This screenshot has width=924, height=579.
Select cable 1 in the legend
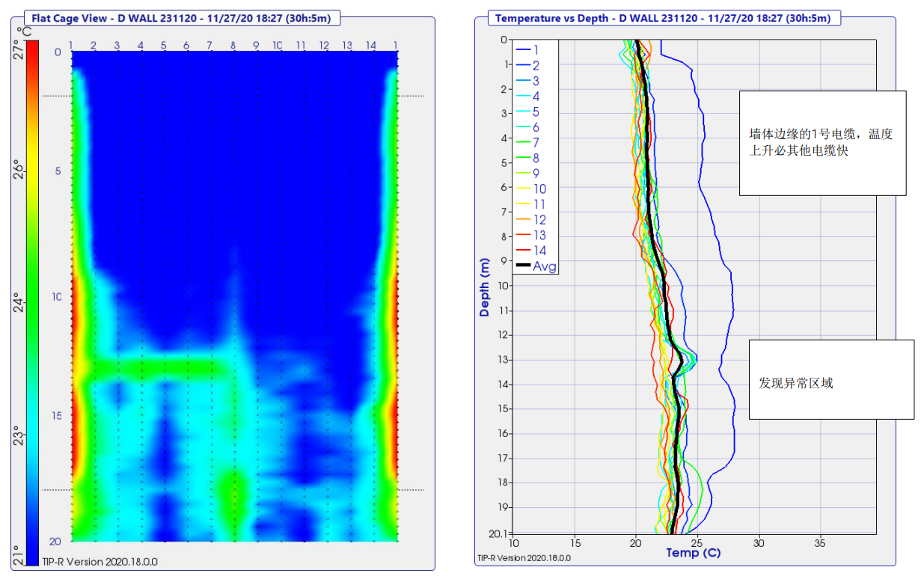[536, 49]
